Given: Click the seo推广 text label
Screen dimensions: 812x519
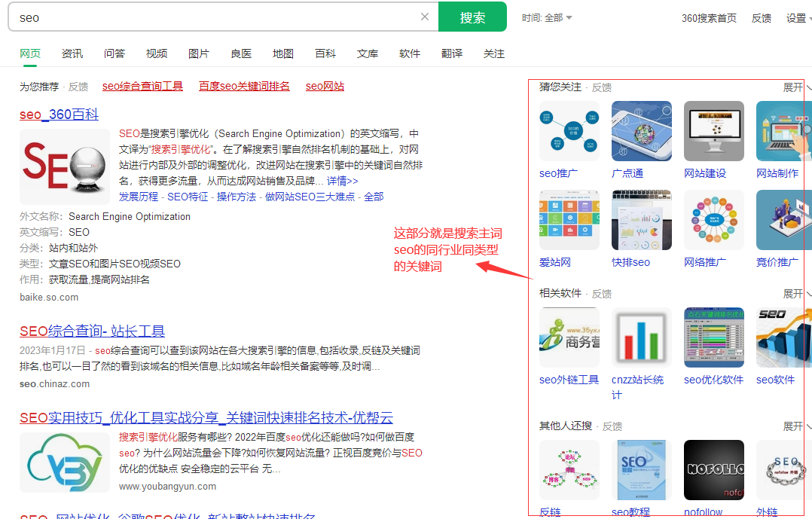Looking at the screenshot, I should (x=558, y=173).
